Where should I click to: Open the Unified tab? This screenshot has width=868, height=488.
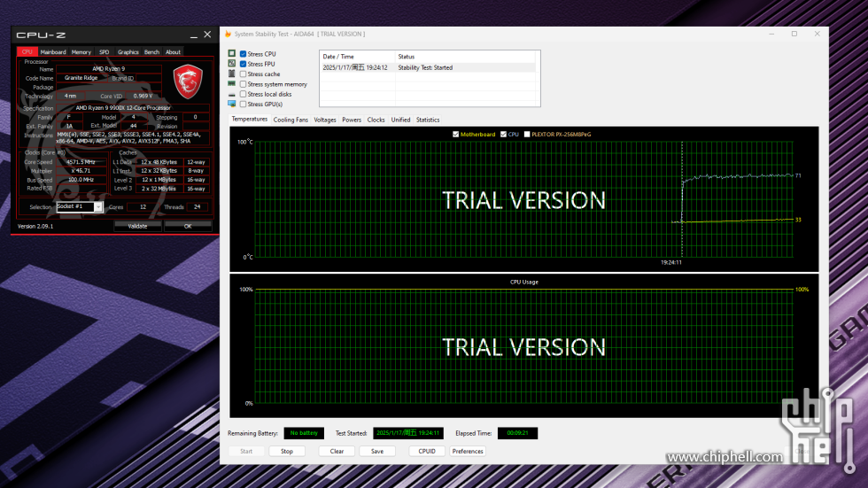(x=400, y=120)
